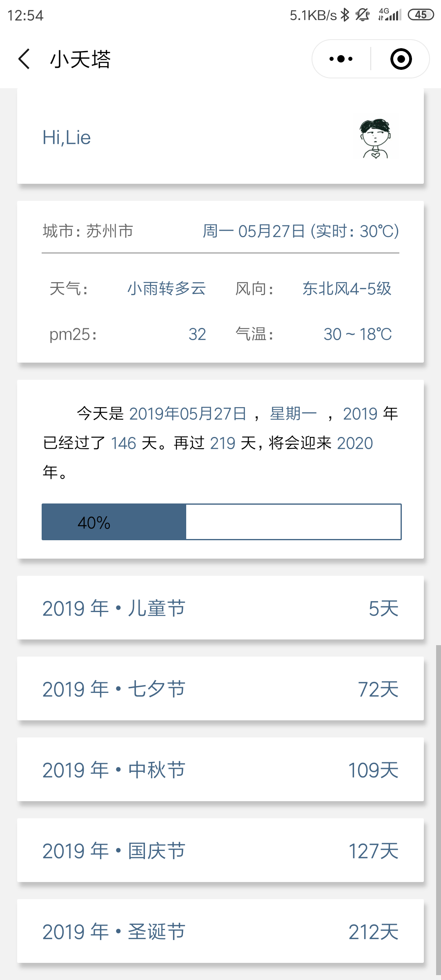
Task: Tap the 小天塔 page title
Action: click(x=80, y=59)
